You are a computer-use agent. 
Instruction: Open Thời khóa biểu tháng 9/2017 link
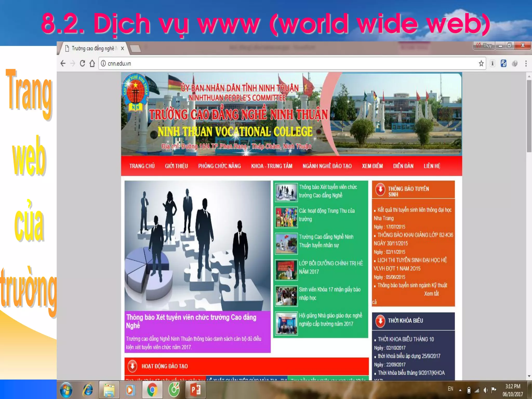[411, 373]
